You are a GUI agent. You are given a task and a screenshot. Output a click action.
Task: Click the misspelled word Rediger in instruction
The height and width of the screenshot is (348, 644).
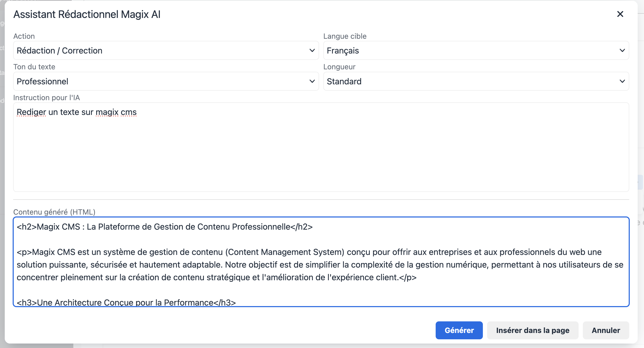coord(31,112)
